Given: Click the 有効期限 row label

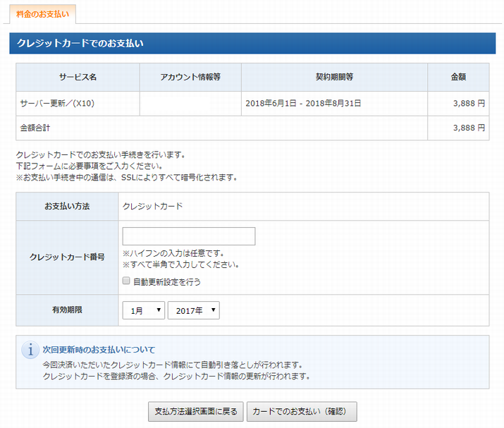Looking at the screenshot, I should point(67,310).
